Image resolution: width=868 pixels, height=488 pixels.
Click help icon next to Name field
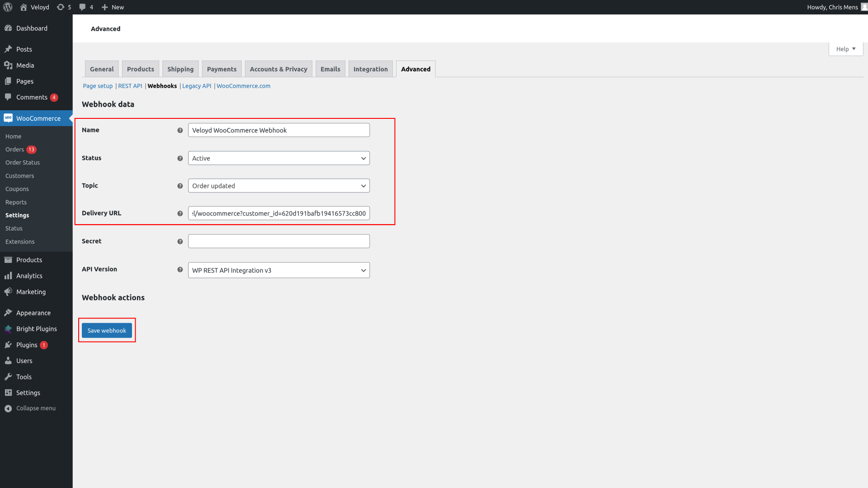[180, 131]
